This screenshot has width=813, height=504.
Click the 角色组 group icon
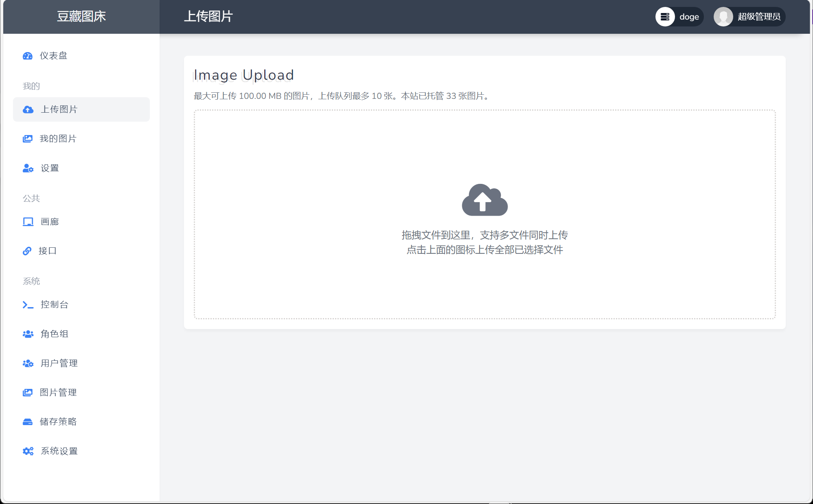[27, 334]
